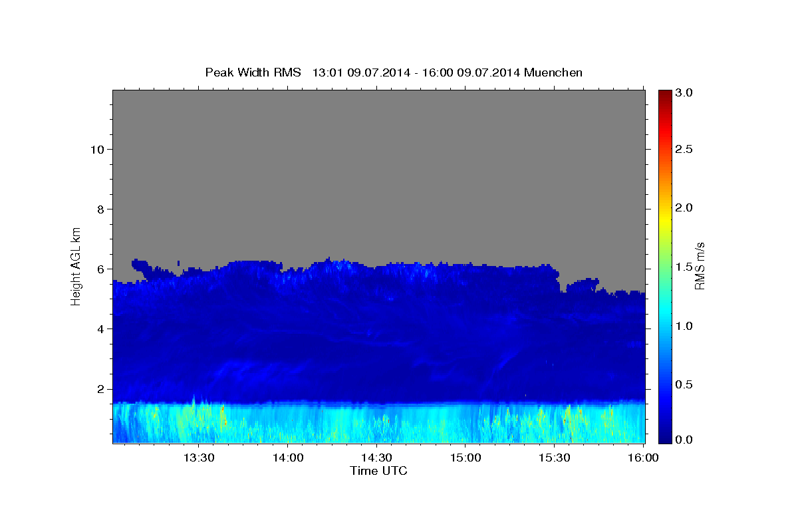Click the 'Muenchen' location in the title
Viewport: 798px width, 532px height.
553,72
